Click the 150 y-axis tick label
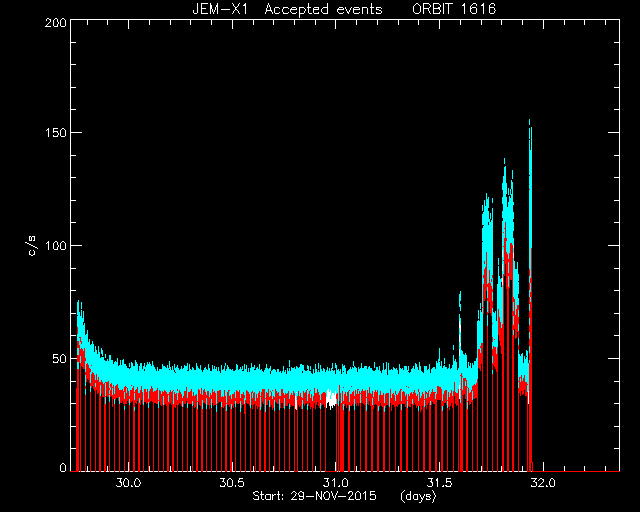The image size is (640, 512). tap(56, 134)
